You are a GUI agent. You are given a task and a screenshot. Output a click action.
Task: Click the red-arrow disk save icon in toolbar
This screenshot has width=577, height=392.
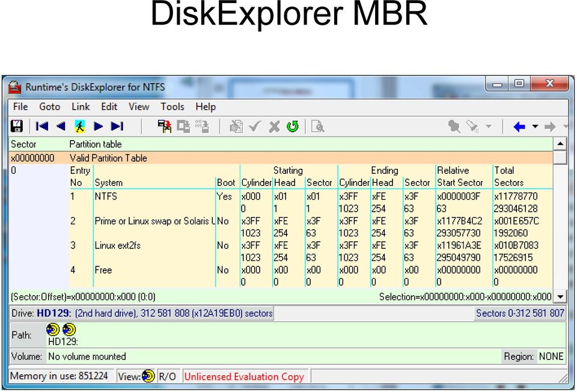coord(165,126)
